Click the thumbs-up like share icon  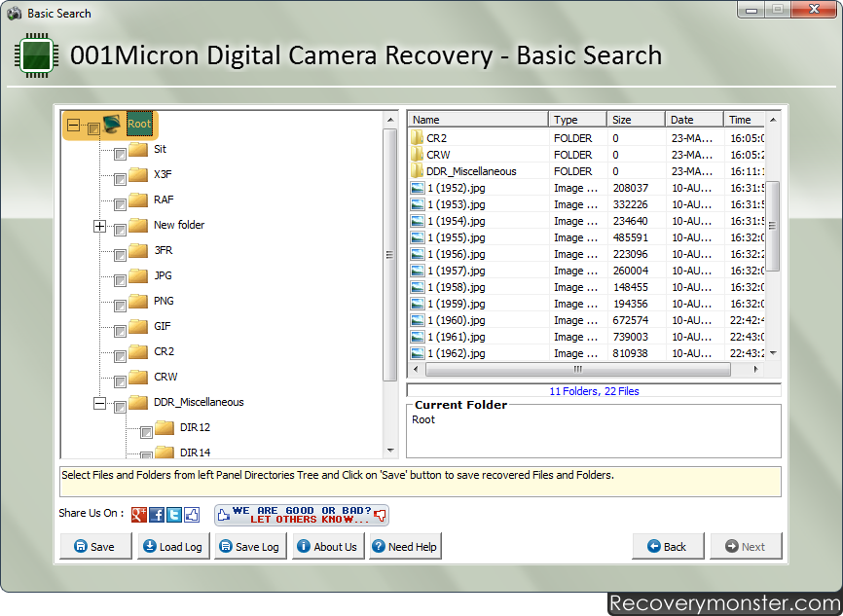point(192,515)
